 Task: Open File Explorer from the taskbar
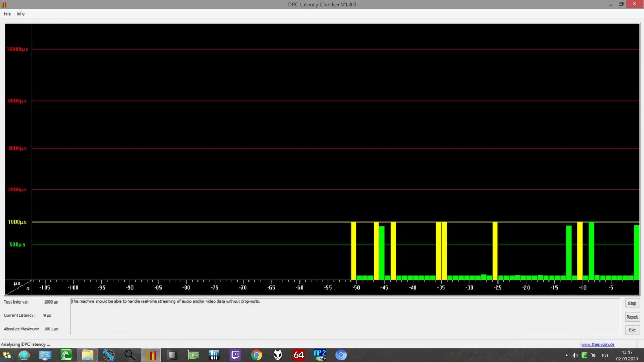coord(87,355)
